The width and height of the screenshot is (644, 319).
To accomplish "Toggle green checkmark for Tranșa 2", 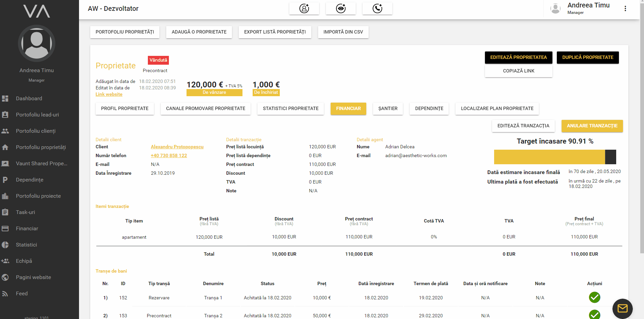I will 594,315.
